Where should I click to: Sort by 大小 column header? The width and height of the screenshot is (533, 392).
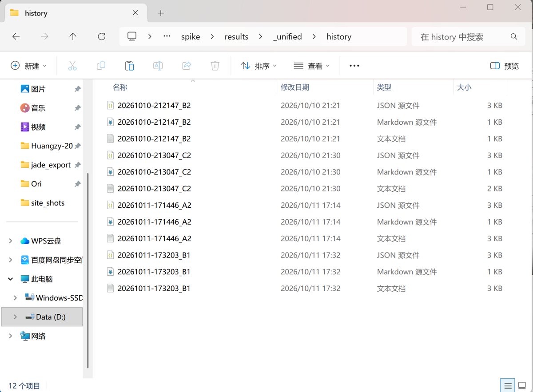click(464, 87)
